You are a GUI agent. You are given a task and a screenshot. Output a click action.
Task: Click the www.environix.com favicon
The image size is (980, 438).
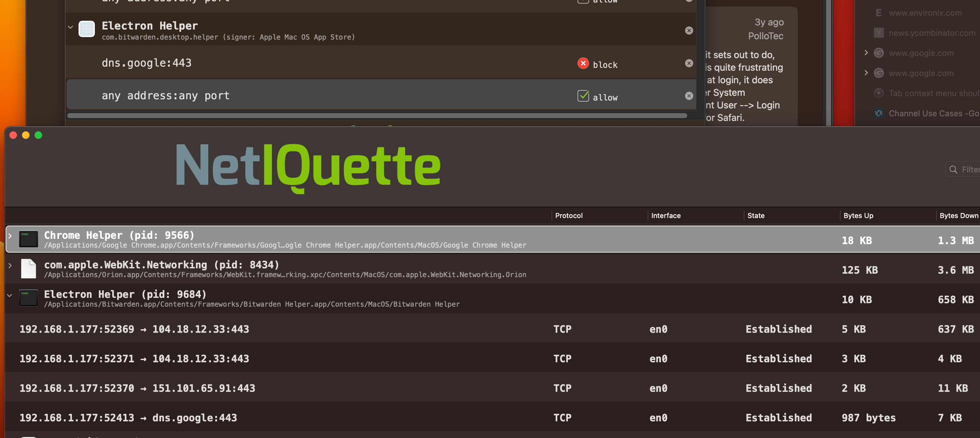click(x=879, y=13)
